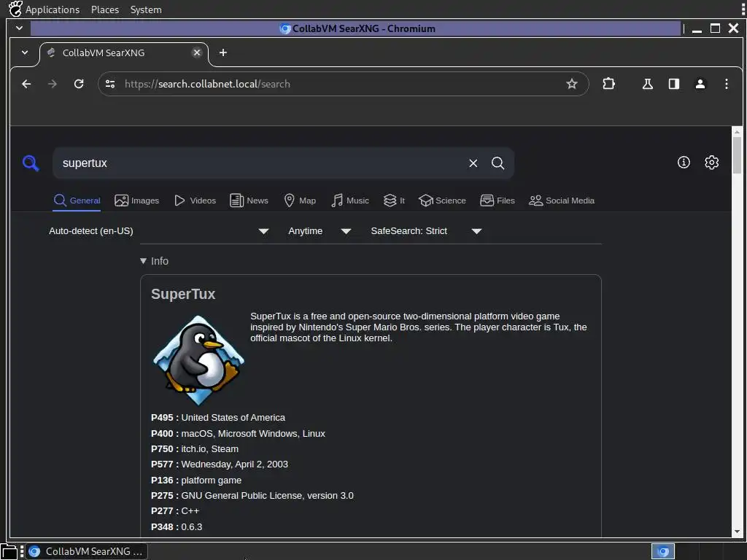Open Chromium extensions puzzle icon
This screenshot has width=747, height=560.
pyautogui.click(x=609, y=84)
